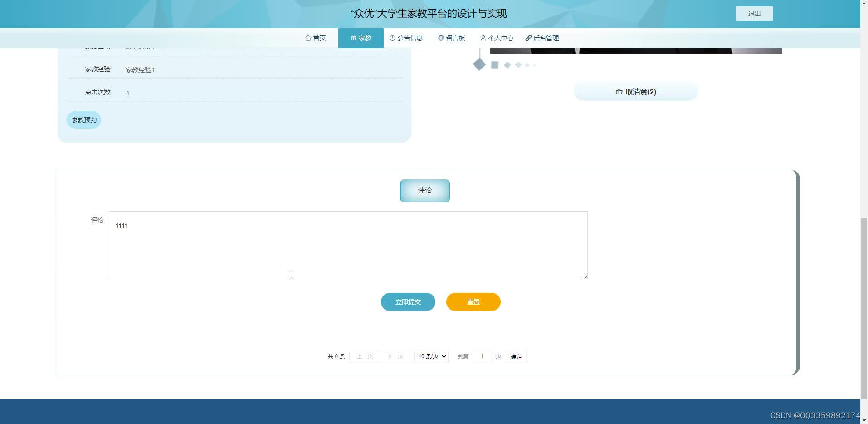Click the 家教 tab icon
The width and height of the screenshot is (868, 424).
(x=353, y=38)
